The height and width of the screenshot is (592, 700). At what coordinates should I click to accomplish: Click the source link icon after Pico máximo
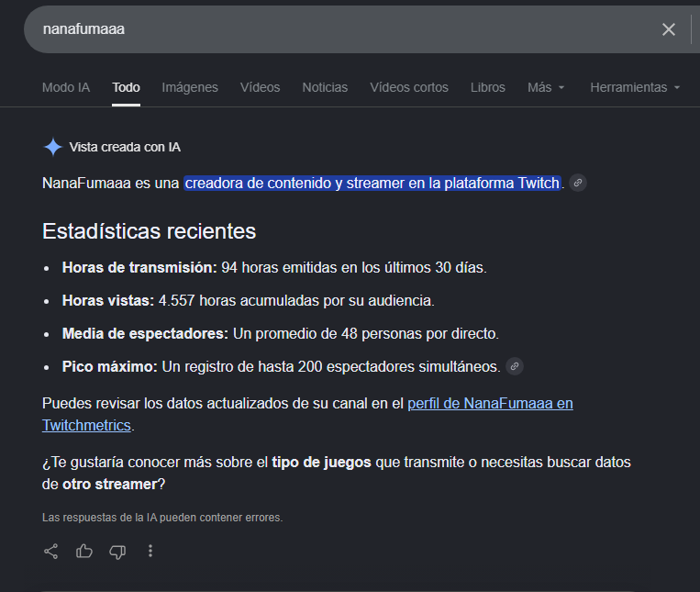point(515,366)
